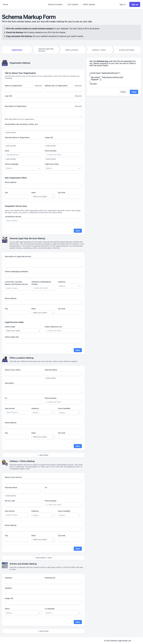
Task: Save the Articles and Guides section
Action: click(x=78, y=622)
